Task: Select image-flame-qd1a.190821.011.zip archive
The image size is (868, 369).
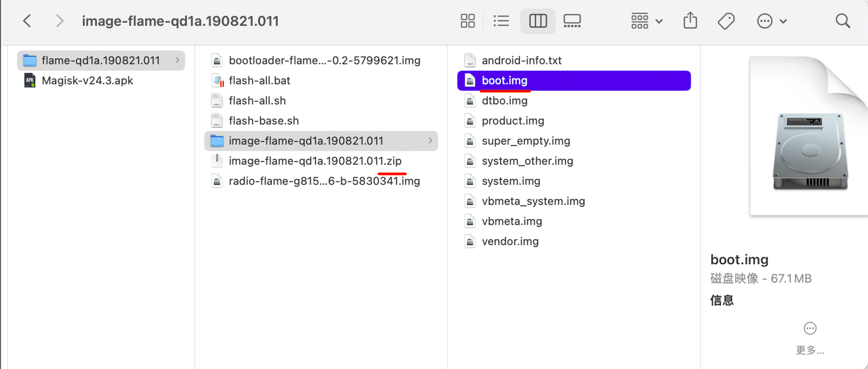Action: [315, 161]
